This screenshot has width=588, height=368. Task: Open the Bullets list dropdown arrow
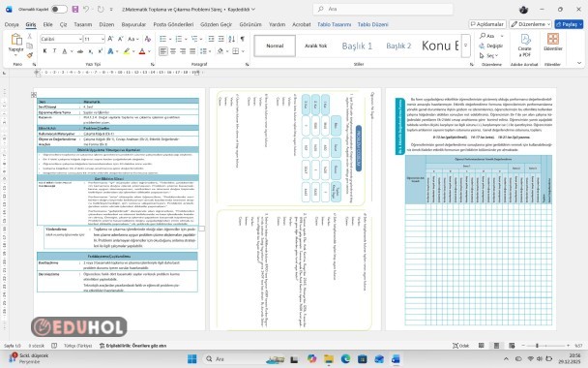click(x=170, y=39)
